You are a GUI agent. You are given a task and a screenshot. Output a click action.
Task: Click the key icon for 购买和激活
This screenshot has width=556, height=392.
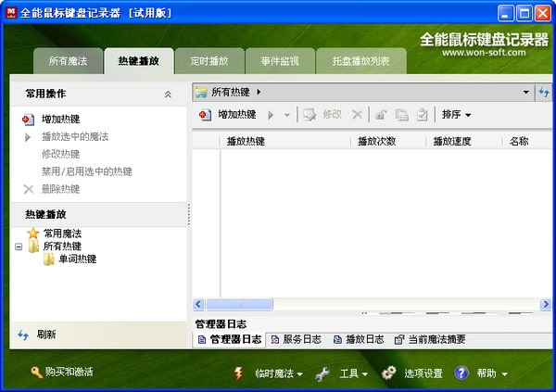coord(36,373)
